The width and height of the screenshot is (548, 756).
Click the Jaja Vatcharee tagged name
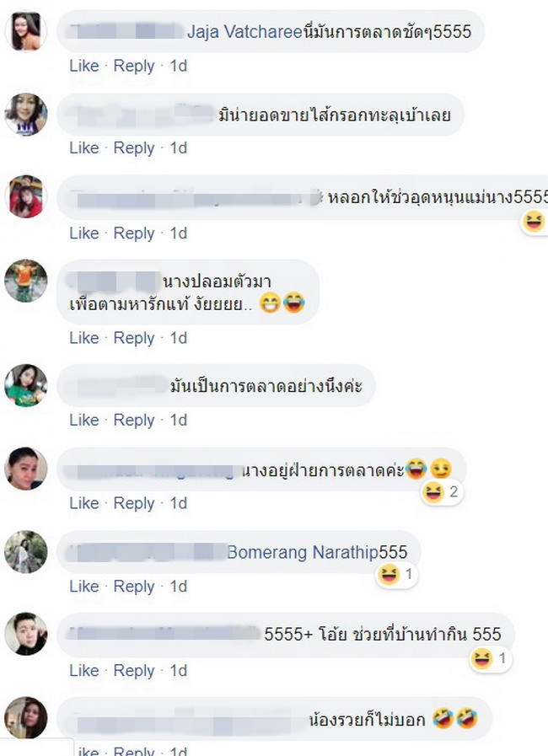click(244, 32)
